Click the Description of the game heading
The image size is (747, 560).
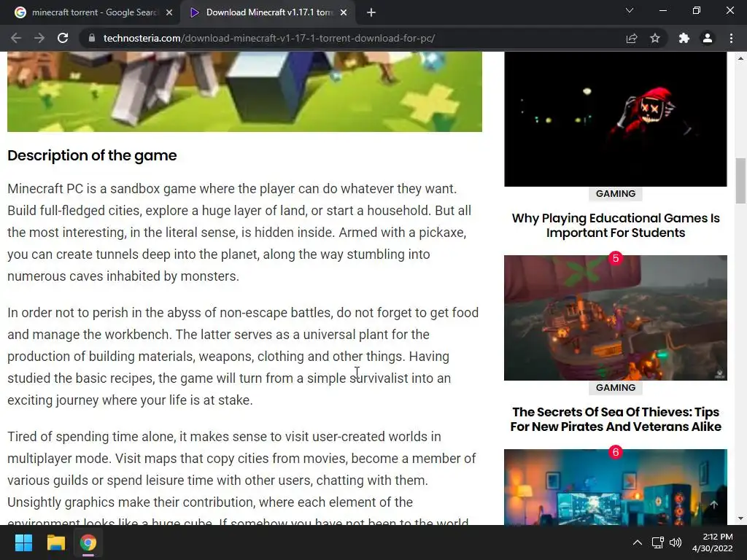(x=92, y=155)
